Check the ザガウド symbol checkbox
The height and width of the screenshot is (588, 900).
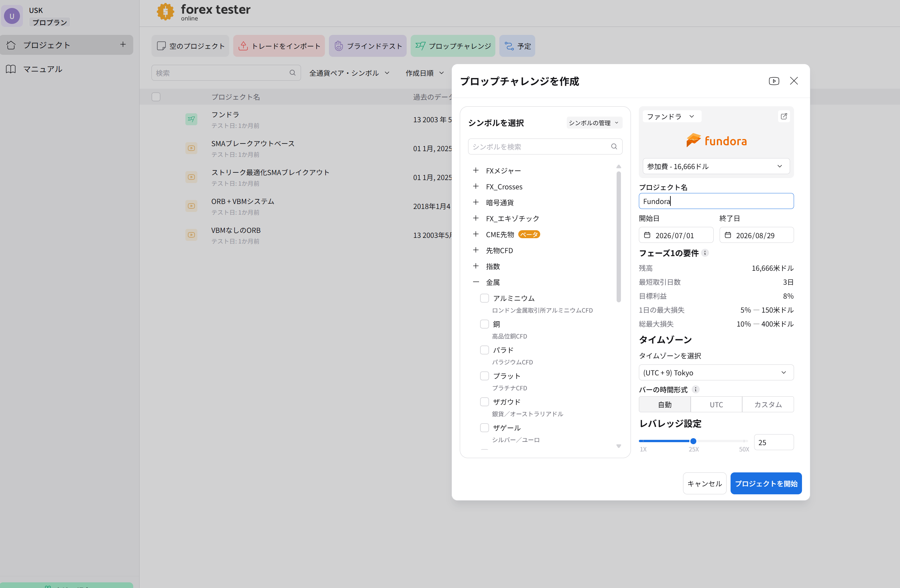484,402
